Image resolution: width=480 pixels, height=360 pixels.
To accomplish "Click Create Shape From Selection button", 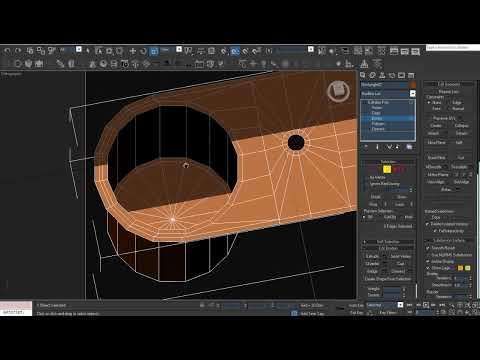I will point(388,279).
